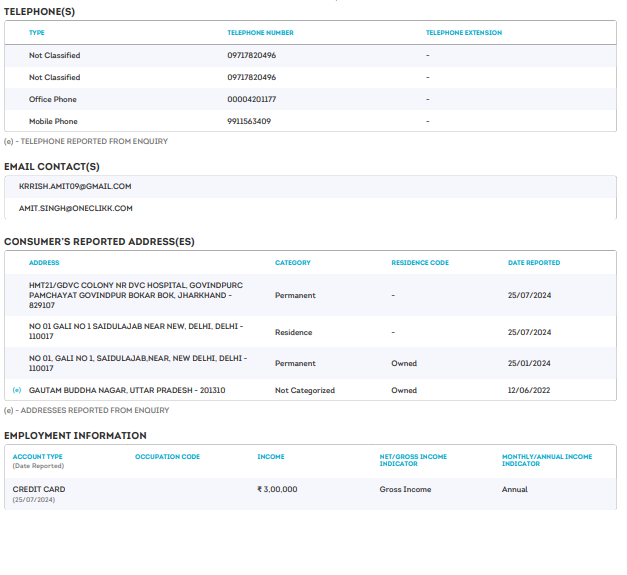Click the Date Reported address column header
The height and width of the screenshot is (575, 627).
click(x=534, y=263)
